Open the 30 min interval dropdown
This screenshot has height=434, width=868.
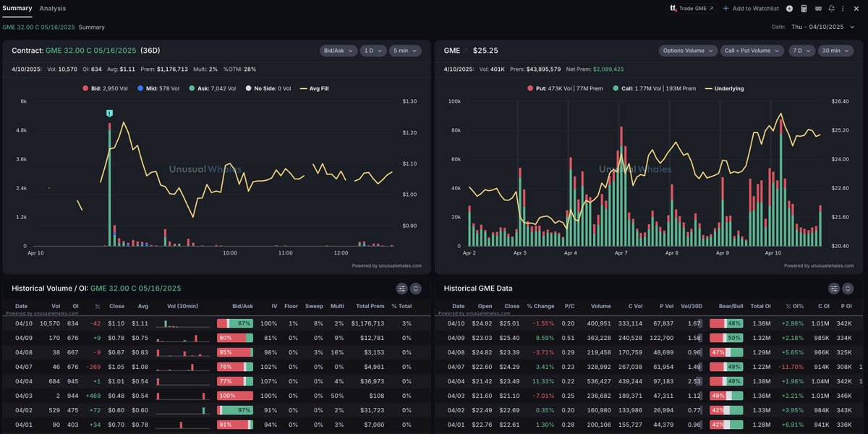pyautogui.click(x=835, y=51)
